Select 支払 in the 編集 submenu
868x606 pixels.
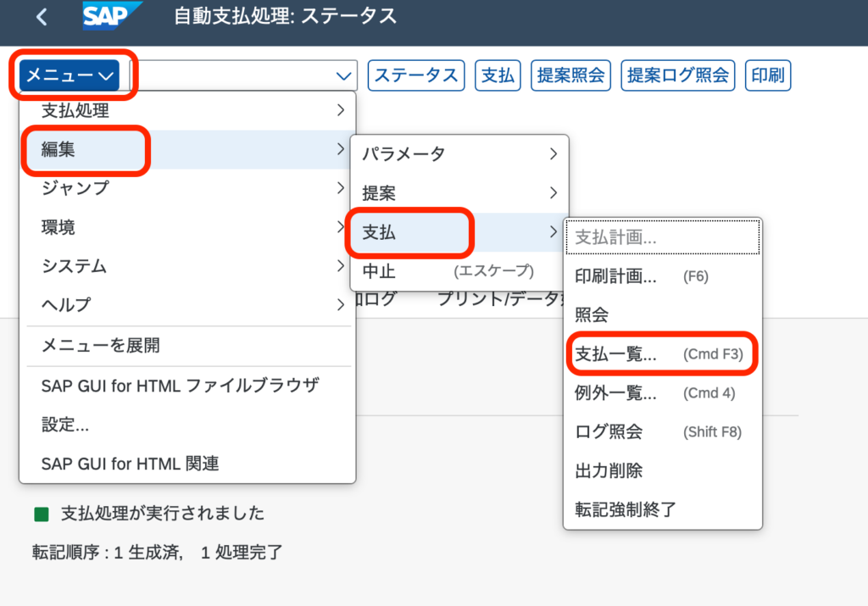click(x=459, y=232)
